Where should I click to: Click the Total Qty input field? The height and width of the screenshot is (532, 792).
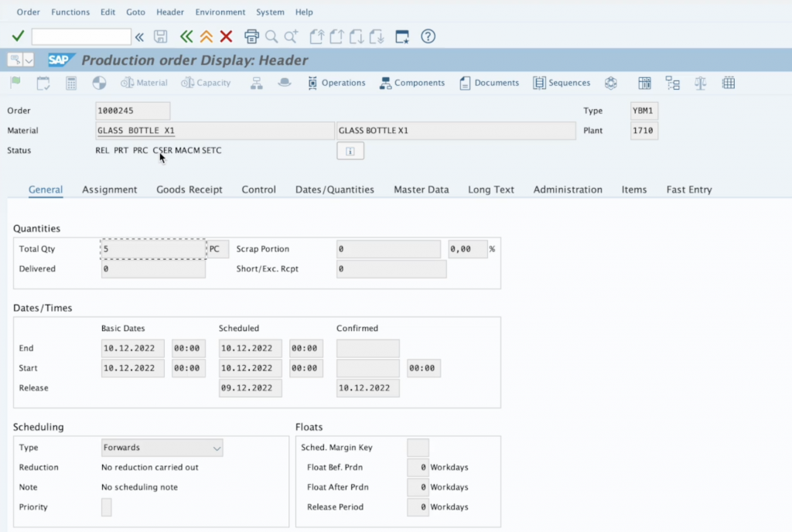click(x=153, y=249)
